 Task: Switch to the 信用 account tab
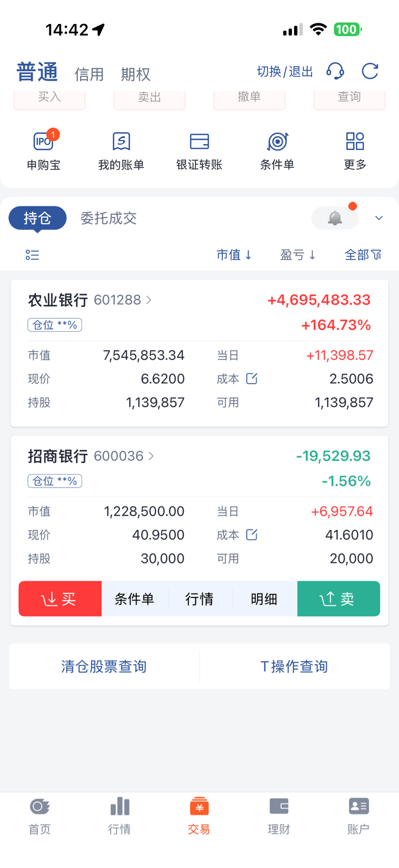click(89, 74)
